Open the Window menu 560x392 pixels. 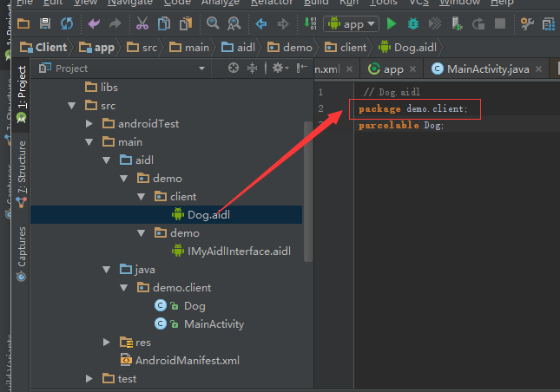pos(459,2)
